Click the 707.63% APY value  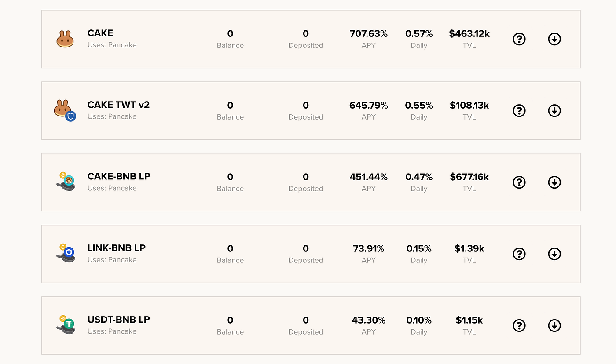[x=368, y=34]
